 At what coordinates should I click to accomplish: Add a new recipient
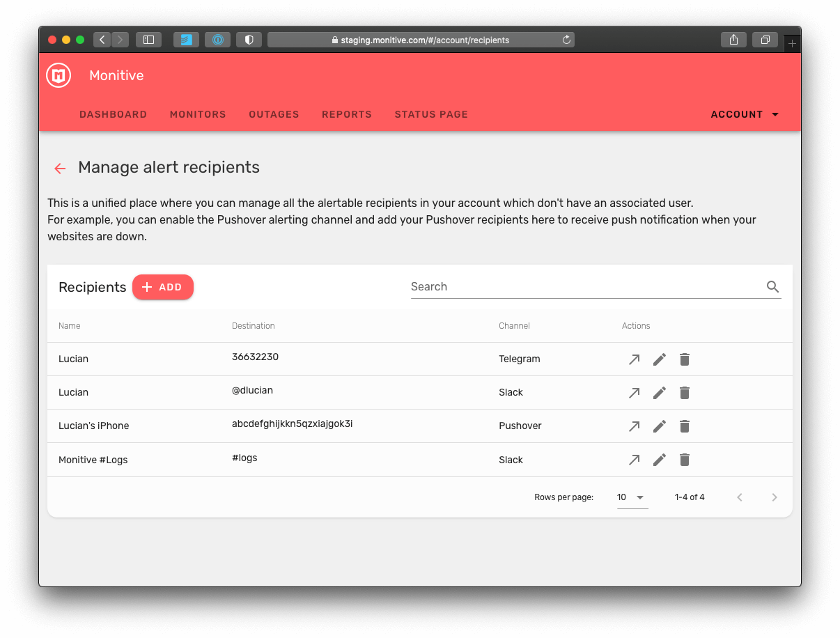(163, 287)
